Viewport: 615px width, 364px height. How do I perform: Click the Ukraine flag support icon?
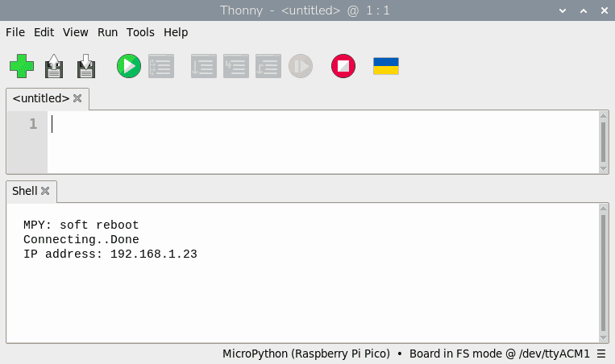click(x=386, y=66)
